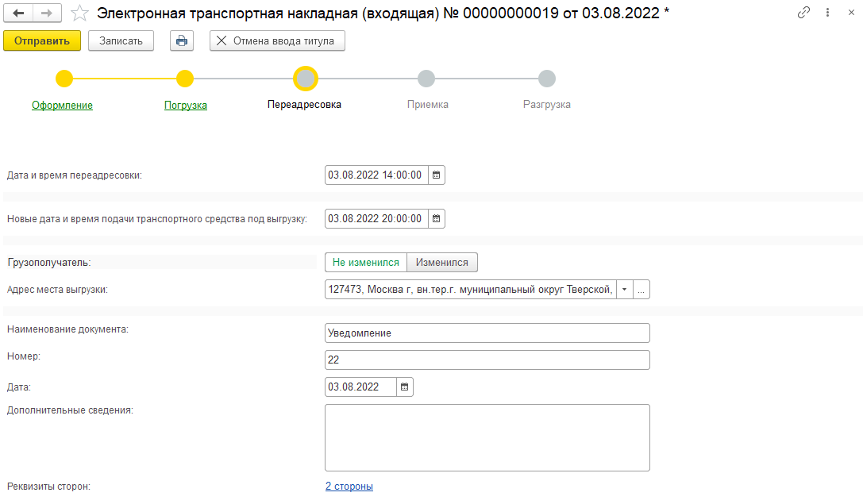Click the Отправить button
This screenshot has width=863, height=504.
click(42, 40)
